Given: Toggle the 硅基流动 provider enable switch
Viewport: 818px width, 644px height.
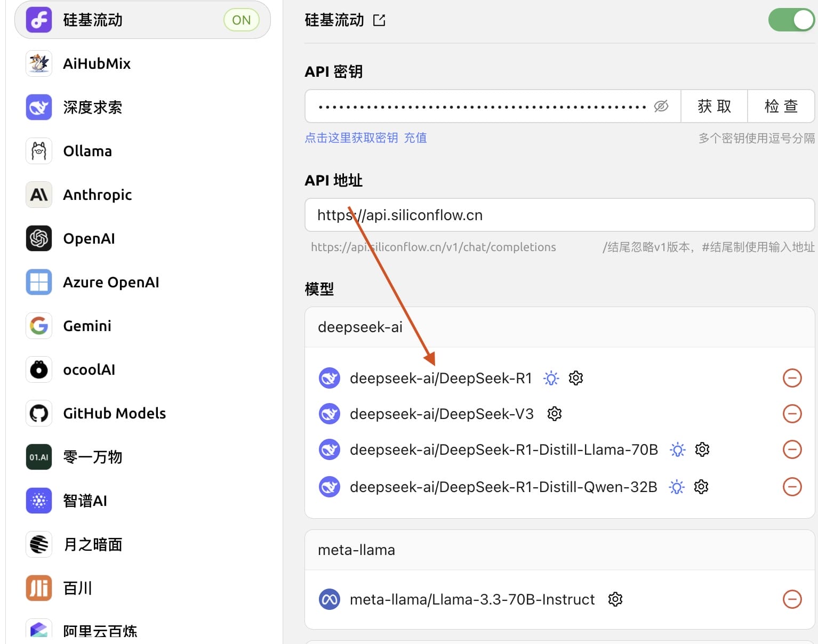Looking at the screenshot, I should pos(791,20).
